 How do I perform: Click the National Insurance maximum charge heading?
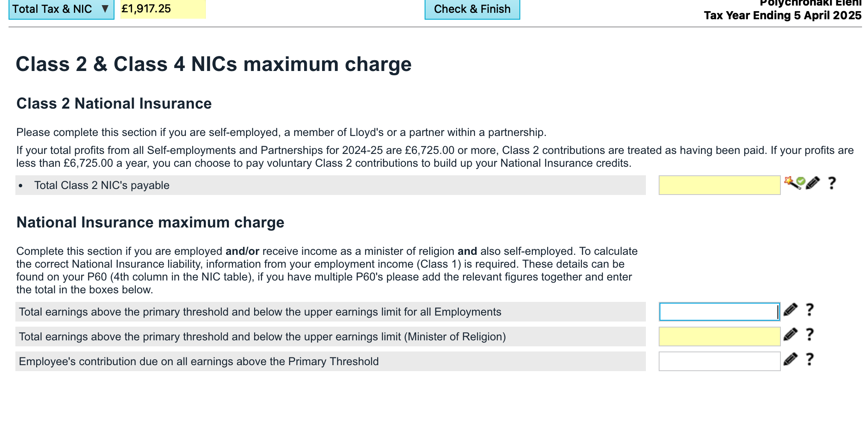(150, 222)
